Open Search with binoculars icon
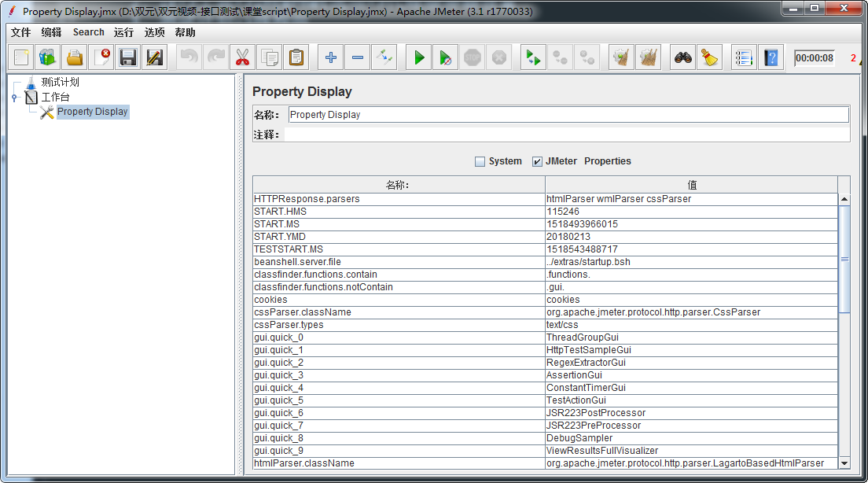The width and height of the screenshot is (868, 483). (683, 57)
